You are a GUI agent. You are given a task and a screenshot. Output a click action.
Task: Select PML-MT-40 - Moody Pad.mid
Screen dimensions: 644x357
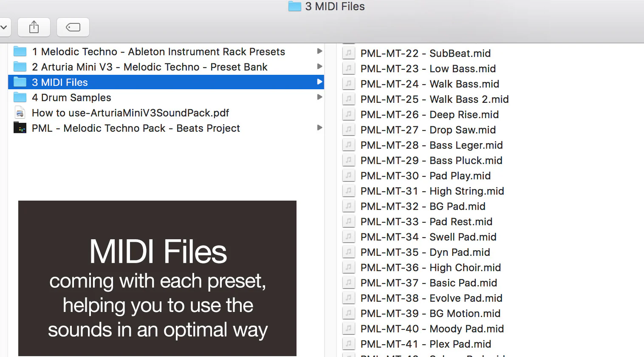click(x=432, y=329)
